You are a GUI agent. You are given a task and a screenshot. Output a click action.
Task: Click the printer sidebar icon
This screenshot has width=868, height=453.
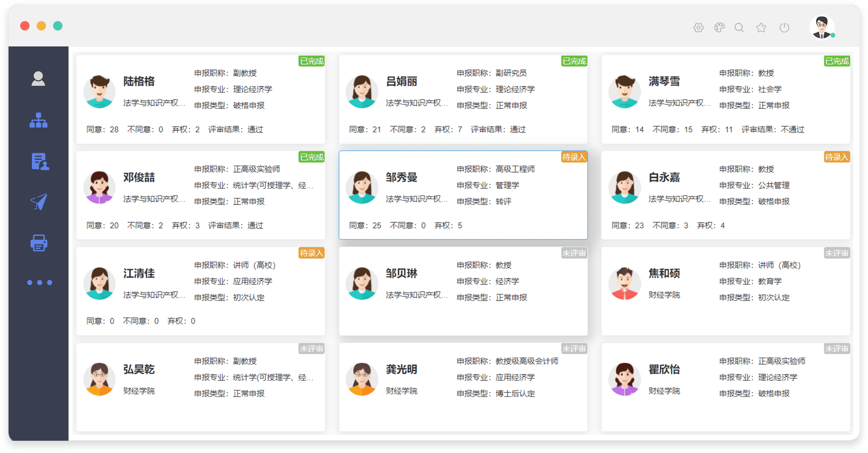(x=39, y=243)
